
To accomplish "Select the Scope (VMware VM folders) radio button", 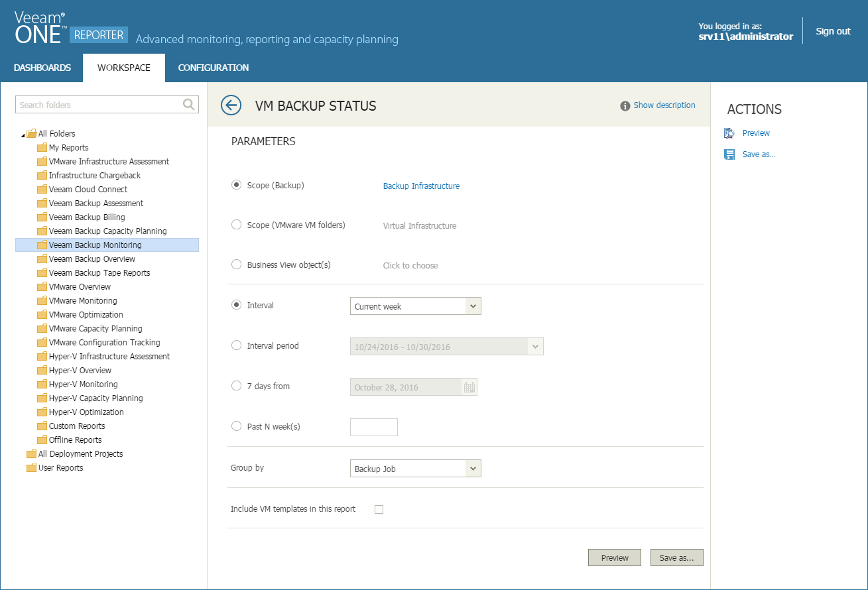I will [x=236, y=225].
